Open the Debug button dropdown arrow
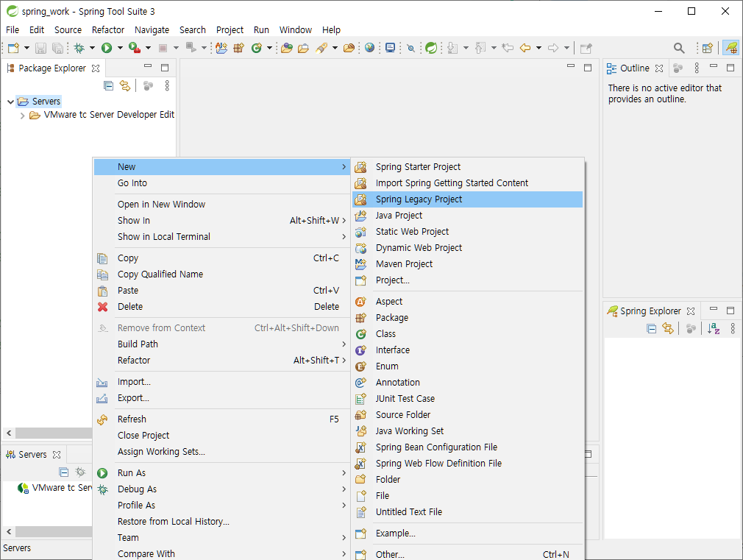This screenshot has height=560, width=743. pyautogui.click(x=93, y=48)
